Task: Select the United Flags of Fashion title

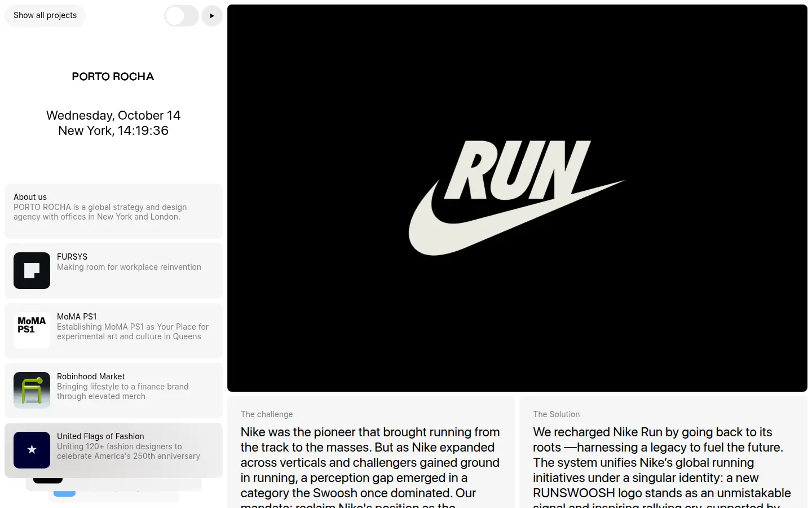Action: click(x=100, y=436)
